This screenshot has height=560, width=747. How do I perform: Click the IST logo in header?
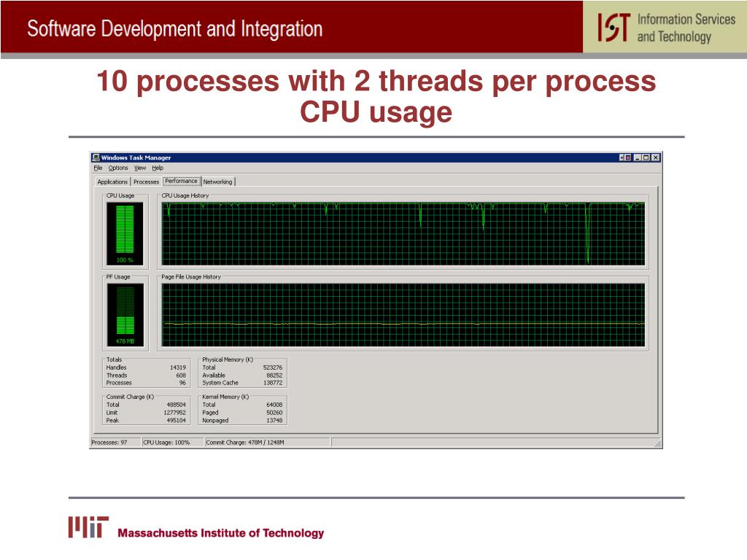[614, 27]
